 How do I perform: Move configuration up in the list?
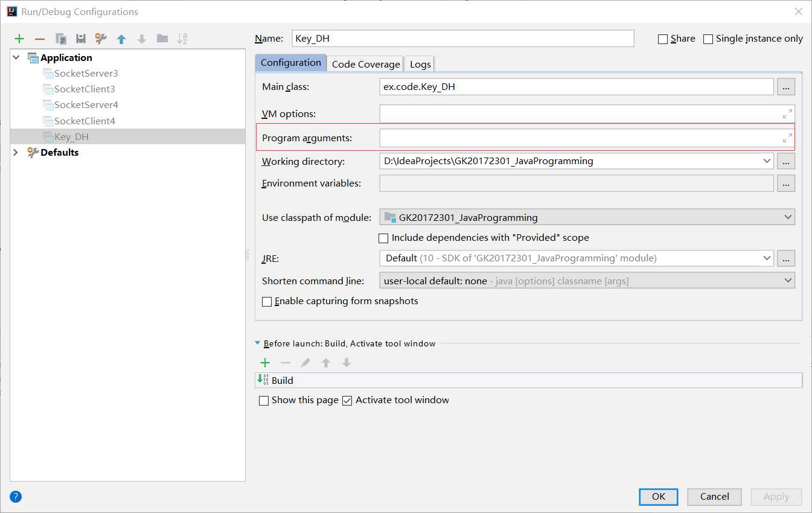[x=121, y=39]
